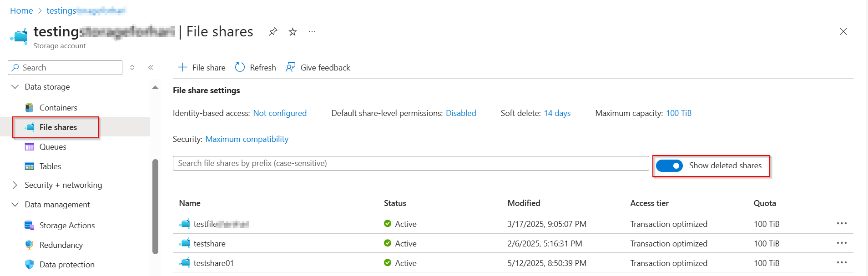Collapse the sidebar with double chevron
Screen dimensions: 868x276
(151, 67)
